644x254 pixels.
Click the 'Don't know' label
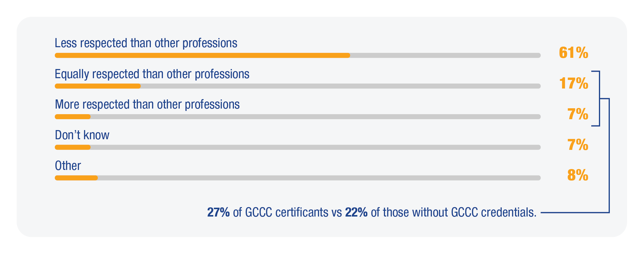(82, 135)
